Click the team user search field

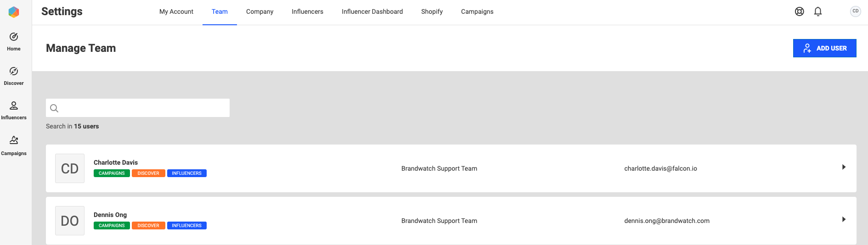138,108
